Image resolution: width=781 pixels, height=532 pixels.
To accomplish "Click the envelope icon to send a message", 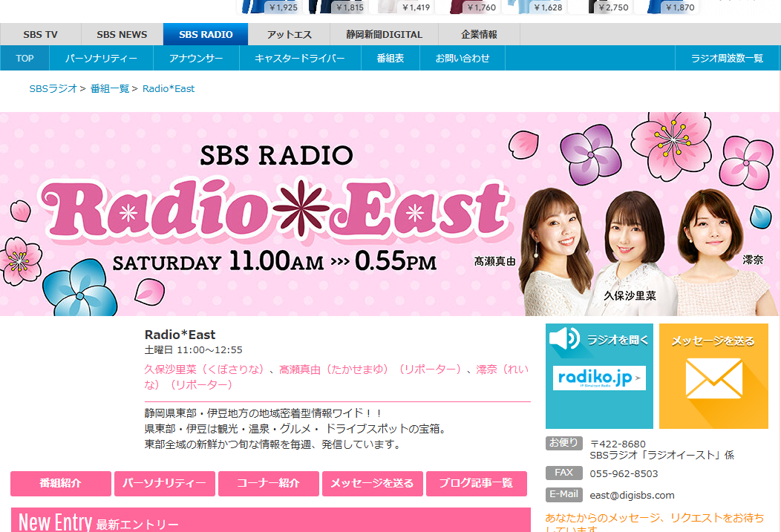I will point(713,379).
